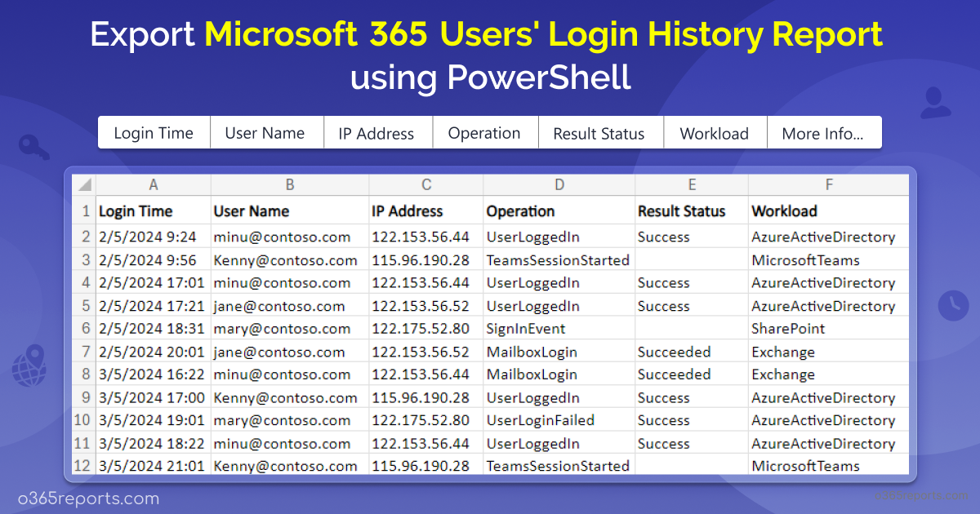This screenshot has height=514, width=980.
Task: Open the o365reports.com link at bottom left
Action: [89, 498]
